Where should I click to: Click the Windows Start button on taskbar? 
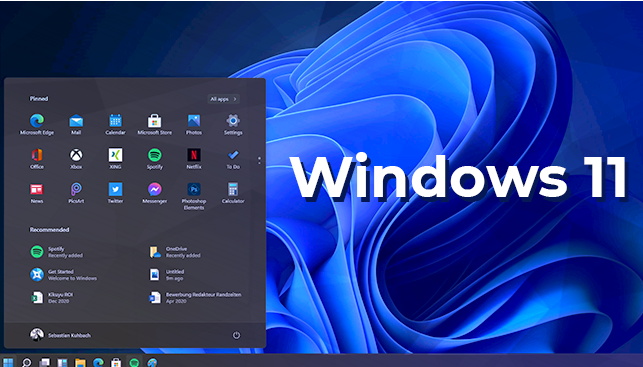8,362
